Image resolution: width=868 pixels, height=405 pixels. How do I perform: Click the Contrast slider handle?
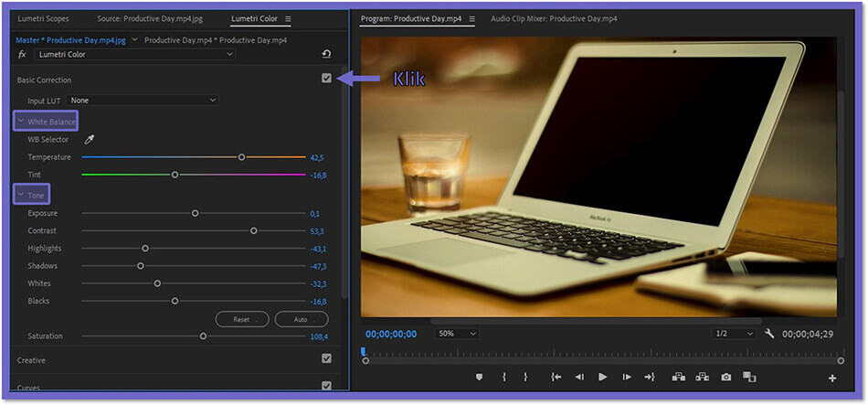[253, 230]
